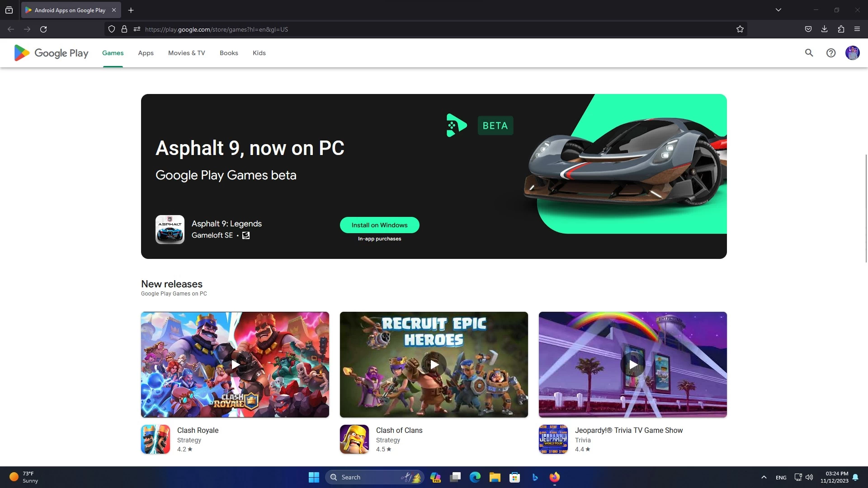Screen dimensions: 868x488
Task: Open a new tab with plus icon
Action: (131, 10)
